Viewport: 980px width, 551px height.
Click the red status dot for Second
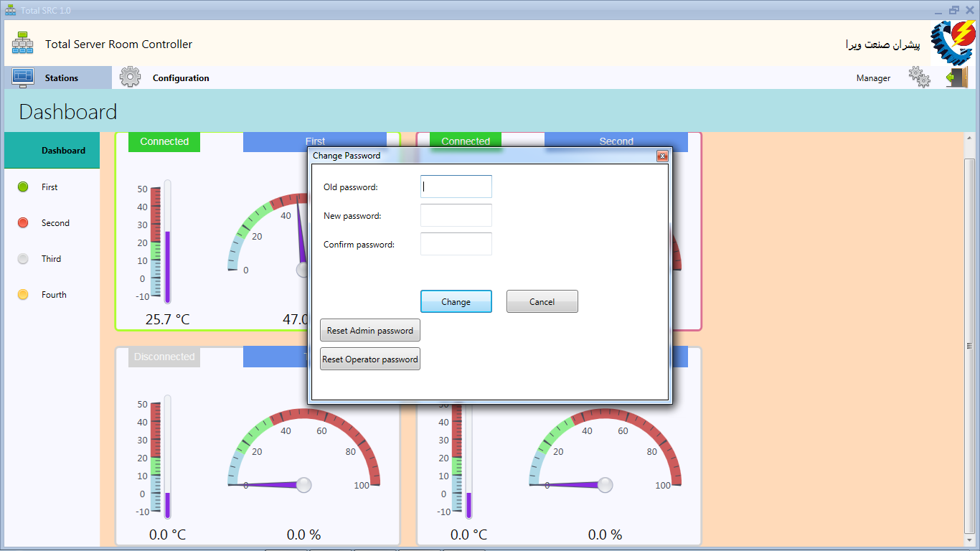(23, 222)
